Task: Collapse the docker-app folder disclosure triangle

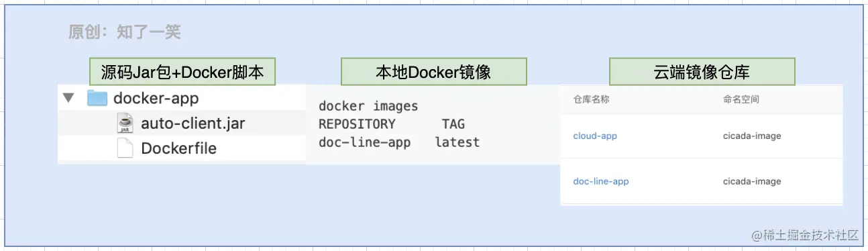Action: tap(68, 99)
